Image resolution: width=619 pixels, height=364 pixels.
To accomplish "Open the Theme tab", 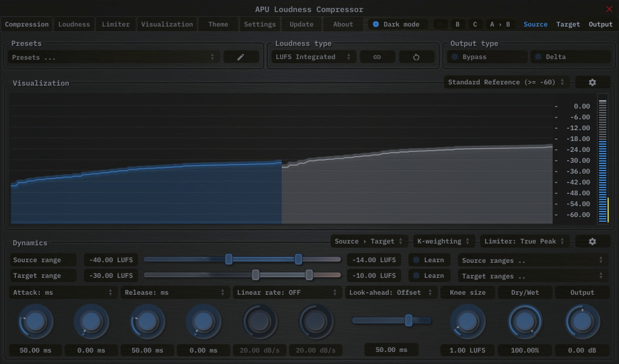I will [218, 24].
